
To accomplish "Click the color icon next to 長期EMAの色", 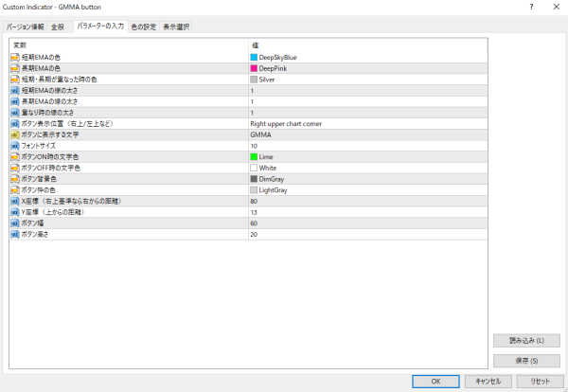I will [15, 68].
